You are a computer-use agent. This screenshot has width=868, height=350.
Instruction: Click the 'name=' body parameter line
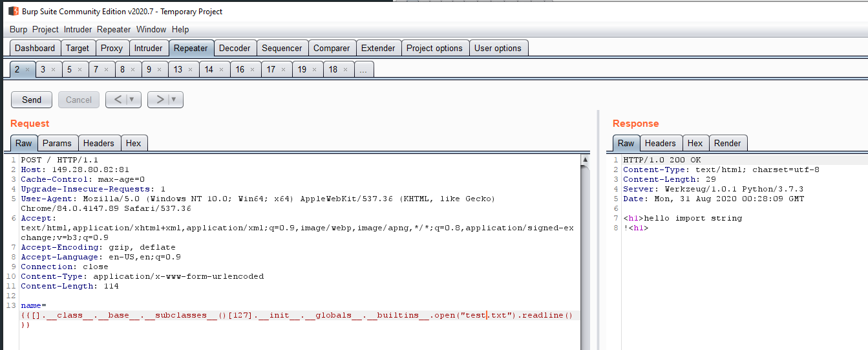coord(34,305)
